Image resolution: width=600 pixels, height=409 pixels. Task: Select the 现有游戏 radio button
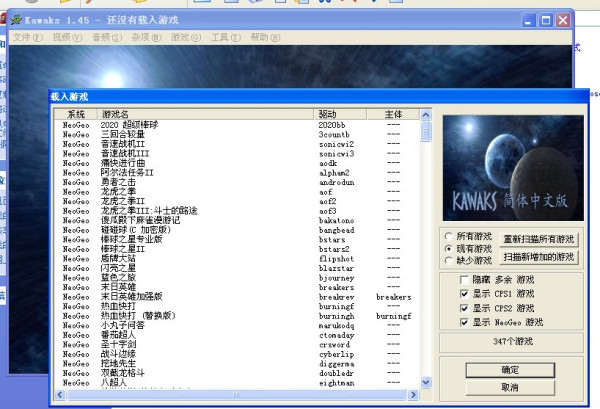[x=448, y=248]
